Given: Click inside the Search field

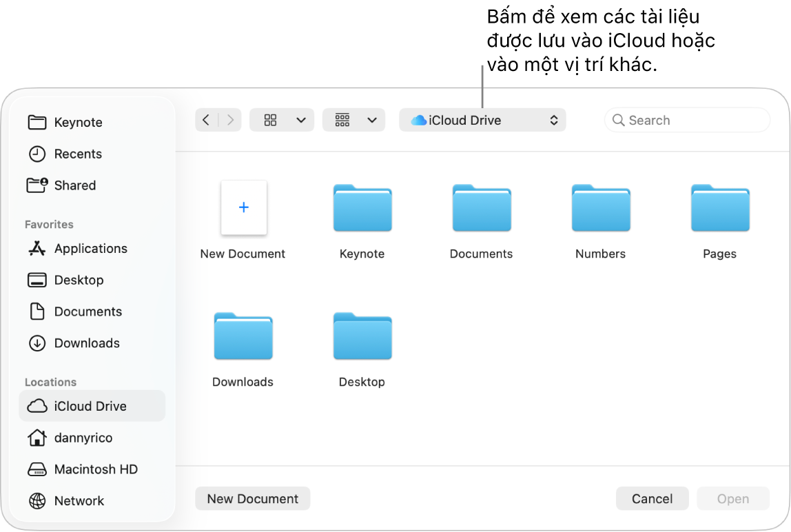Looking at the screenshot, I should click(x=686, y=120).
